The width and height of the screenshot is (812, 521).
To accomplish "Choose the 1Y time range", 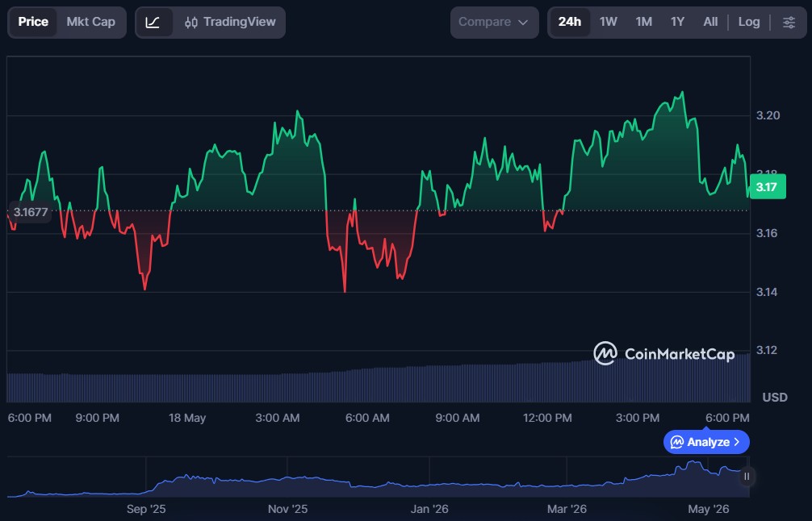I will pos(677,22).
